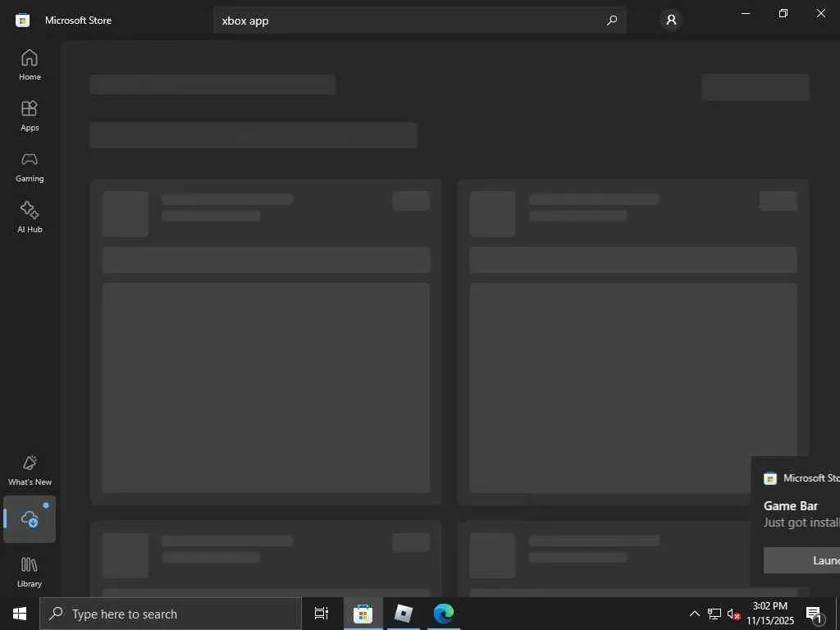Select Microsoft Store taskbar icon
Image resolution: width=840 pixels, height=630 pixels.
(363, 614)
